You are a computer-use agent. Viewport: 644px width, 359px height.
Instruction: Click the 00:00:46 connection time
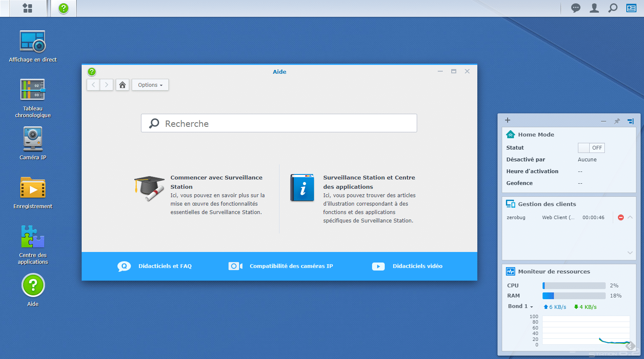(593, 217)
